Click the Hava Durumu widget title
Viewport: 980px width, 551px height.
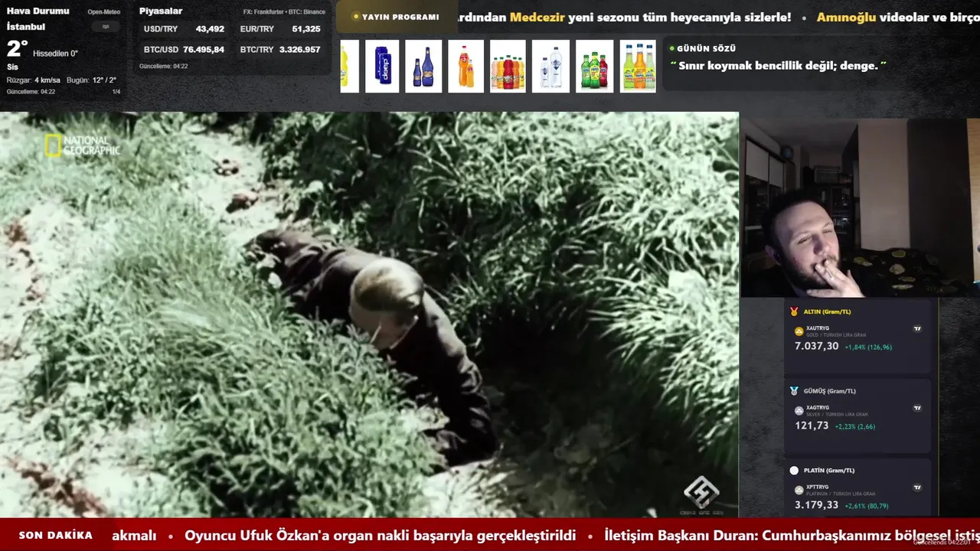(38, 11)
